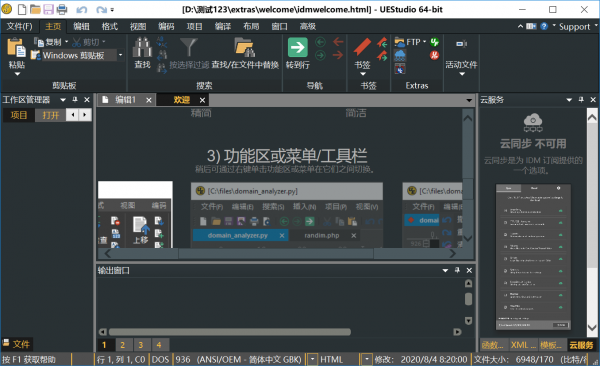
Task: Click the previous bookmark icon
Action: pos(382,42)
